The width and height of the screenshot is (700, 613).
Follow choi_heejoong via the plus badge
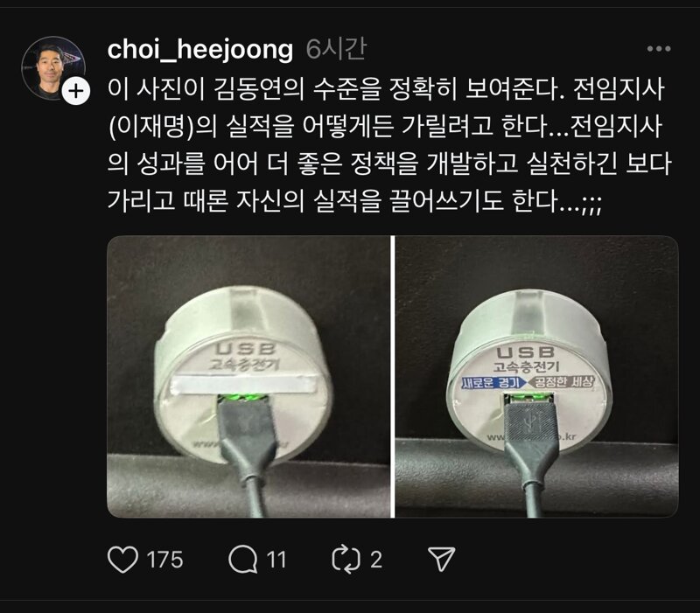click(76, 92)
